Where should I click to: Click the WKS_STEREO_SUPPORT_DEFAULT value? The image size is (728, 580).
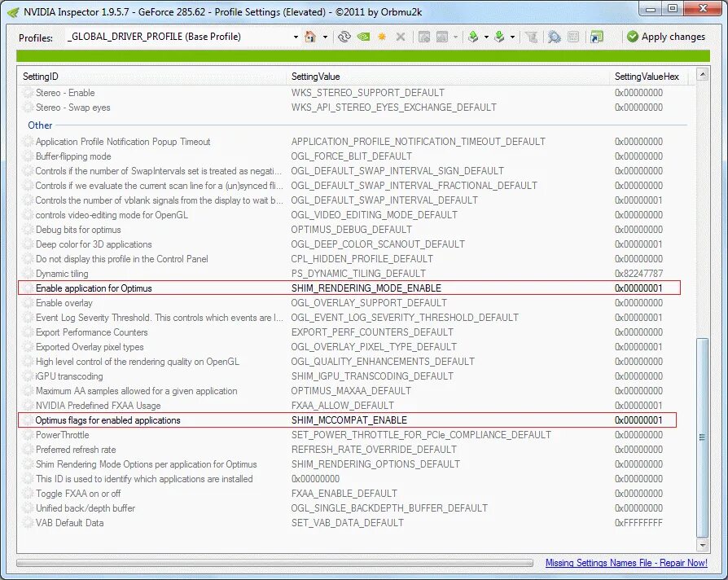tap(368, 93)
